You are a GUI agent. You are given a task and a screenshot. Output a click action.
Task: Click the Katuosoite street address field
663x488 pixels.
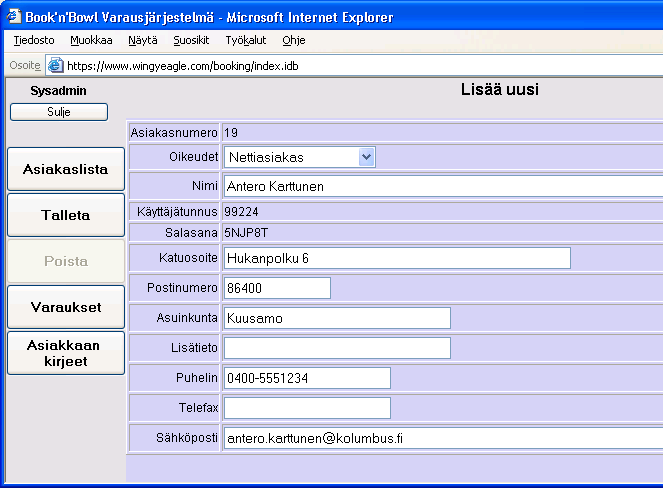[x=397, y=258]
